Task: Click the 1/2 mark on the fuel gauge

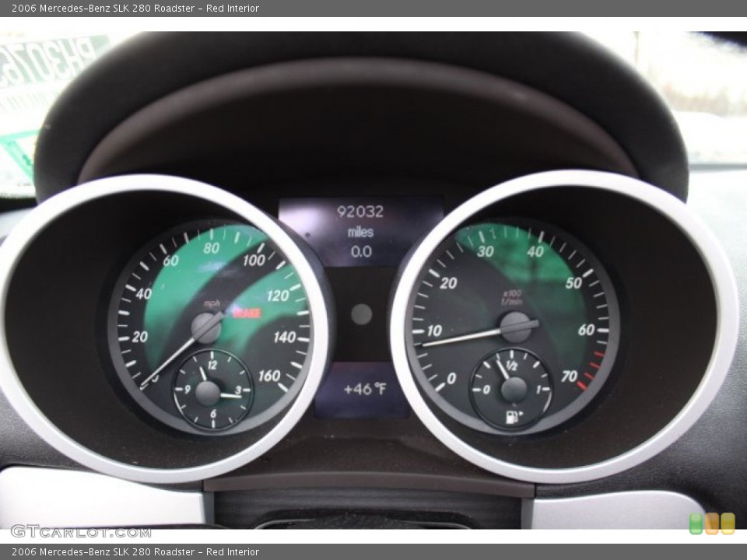Action: pyautogui.click(x=511, y=366)
